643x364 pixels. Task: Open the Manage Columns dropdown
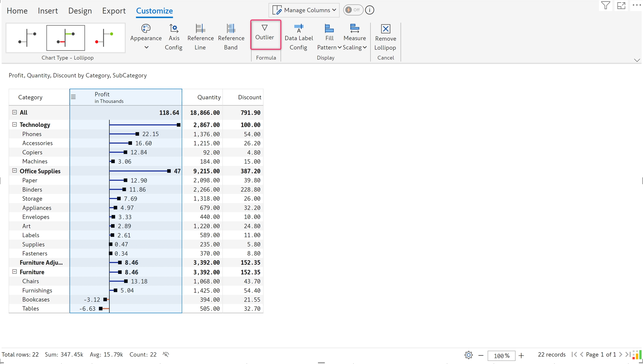(304, 10)
